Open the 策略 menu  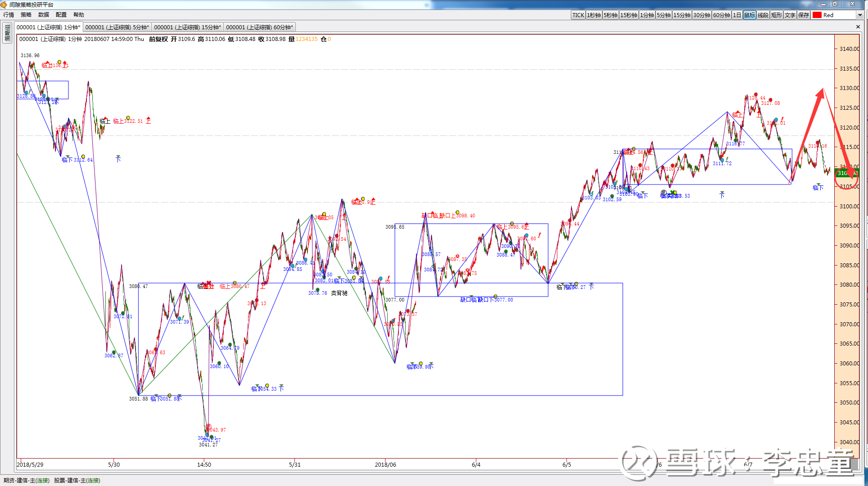26,15
